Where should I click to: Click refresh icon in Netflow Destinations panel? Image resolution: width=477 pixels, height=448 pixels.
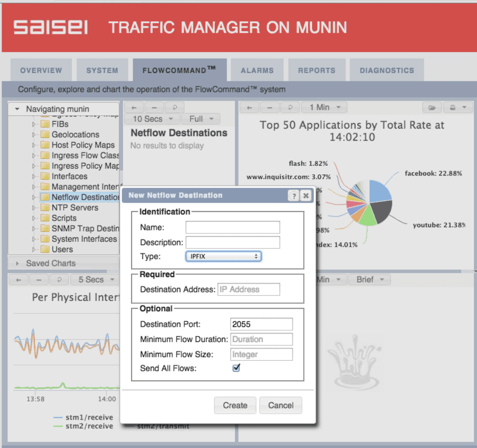pyautogui.click(x=174, y=108)
